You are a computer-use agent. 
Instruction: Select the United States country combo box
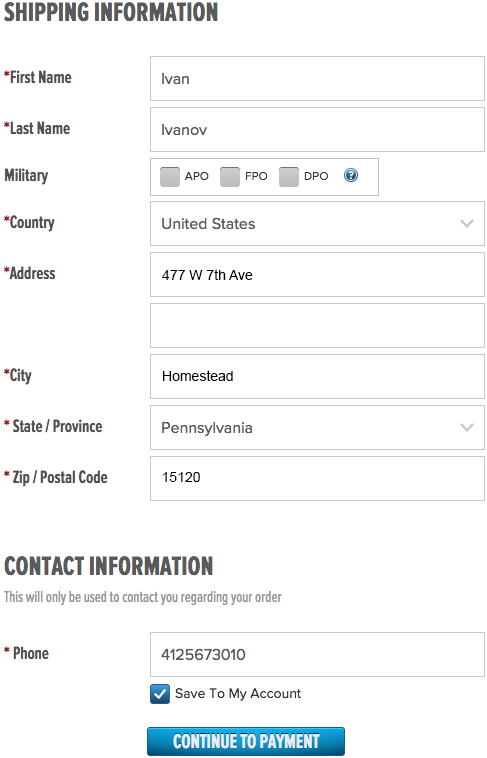(x=317, y=223)
